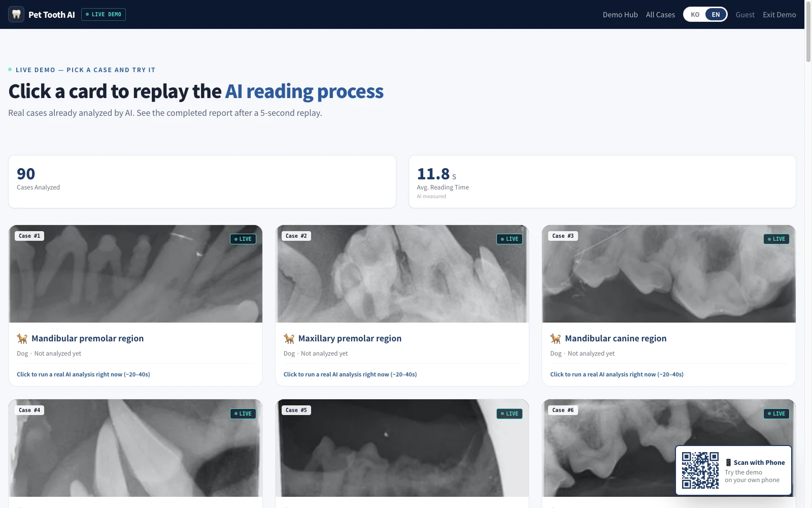Click the dog icon beside Maxillary premolar region
The height and width of the screenshot is (508, 812).
pyautogui.click(x=289, y=338)
